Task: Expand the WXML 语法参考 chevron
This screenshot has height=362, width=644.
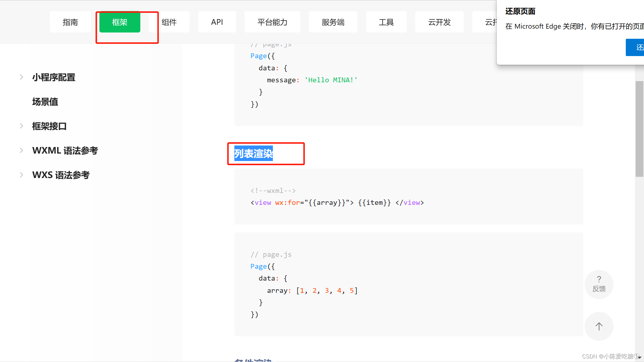Action: tap(21, 150)
